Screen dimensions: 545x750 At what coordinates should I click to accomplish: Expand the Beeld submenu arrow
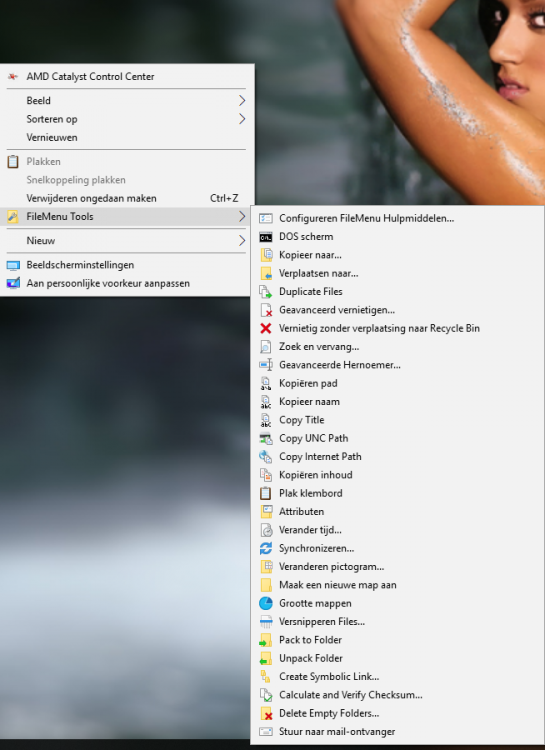coord(242,100)
